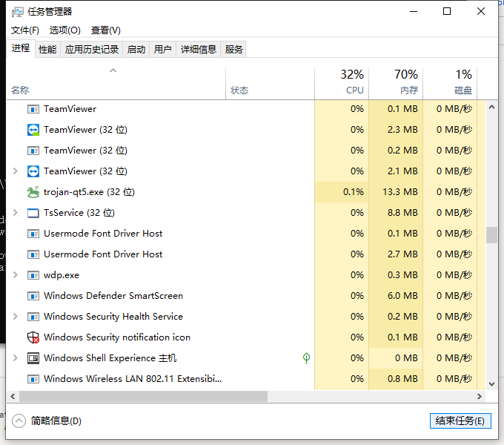This screenshot has height=445, width=504.
Task: Expand the wdp.exe process group
Action: [x=15, y=275]
